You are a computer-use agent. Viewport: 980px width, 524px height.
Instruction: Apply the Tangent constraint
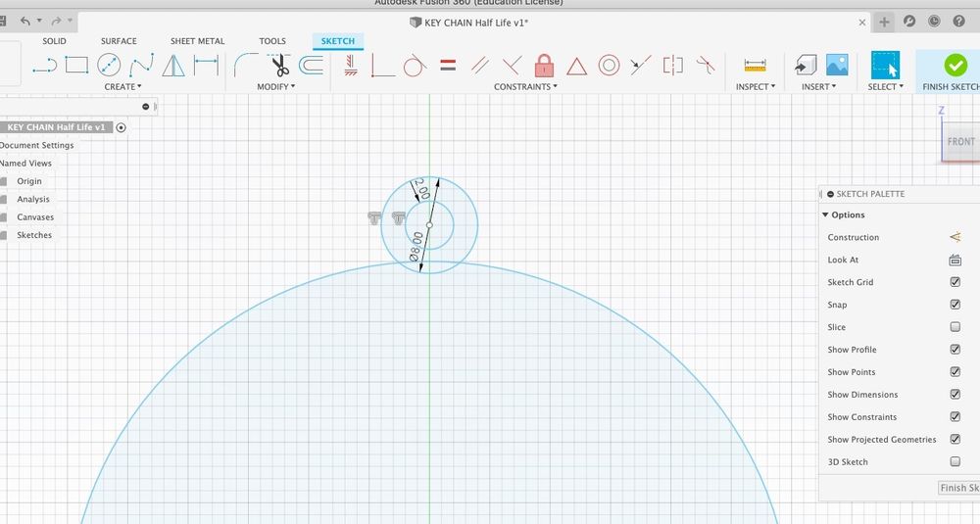pyautogui.click(x=415, y=65)
